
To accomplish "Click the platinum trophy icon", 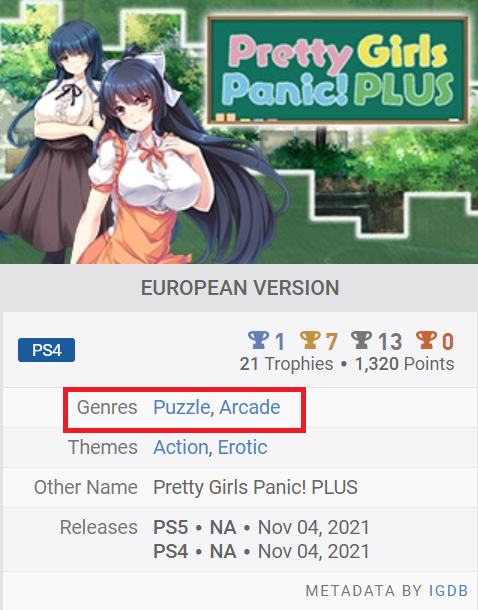I will point(258,340).
